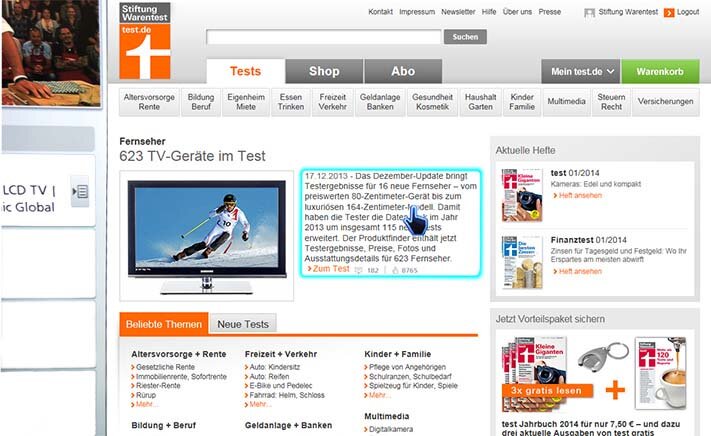Click the comments speech bubble icon
711x436 pixels.
pos(359,270)
